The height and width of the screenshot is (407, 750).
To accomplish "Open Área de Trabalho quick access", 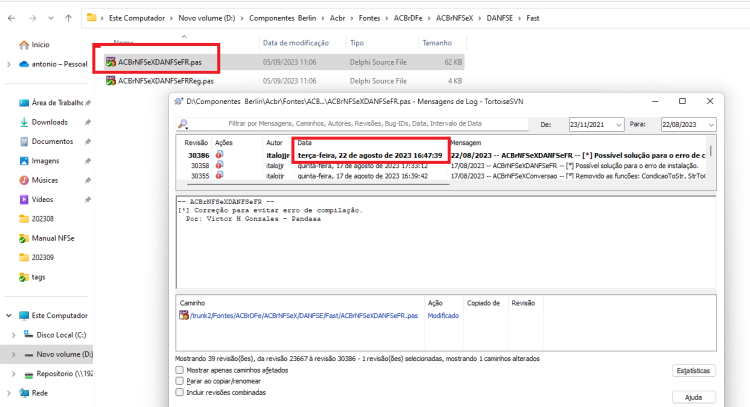I will point(55,102).
